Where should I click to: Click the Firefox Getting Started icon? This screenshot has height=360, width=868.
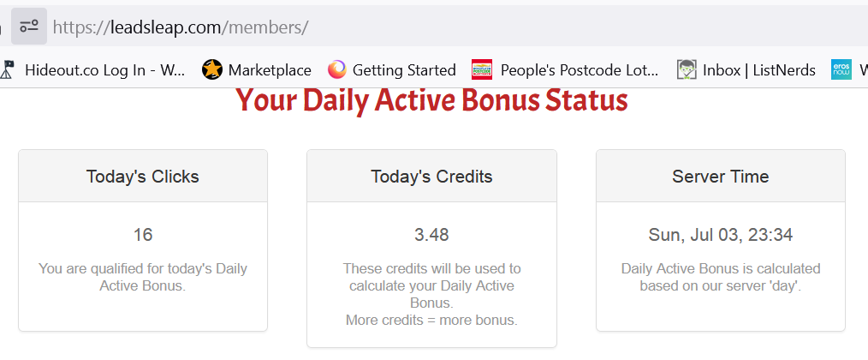pyautogui.click(x=336, y=70)
